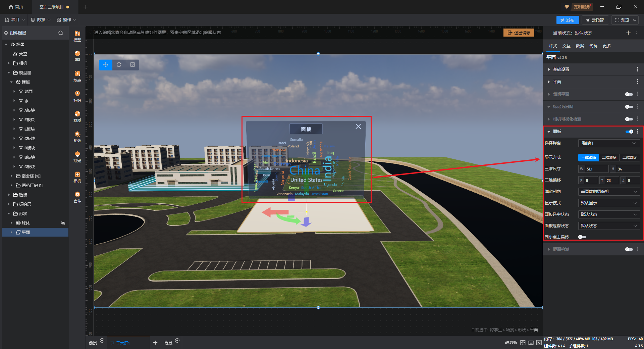The height and width of the screenshot is (349, 644).
Task: Collapse the 模型层 tree node
Action: [9, 72]
